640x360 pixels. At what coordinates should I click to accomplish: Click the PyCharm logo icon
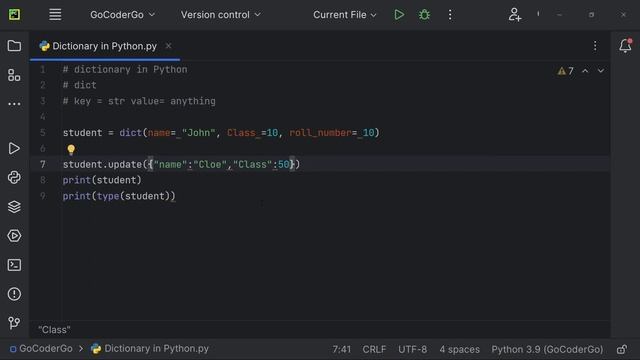tap(15, 15)
